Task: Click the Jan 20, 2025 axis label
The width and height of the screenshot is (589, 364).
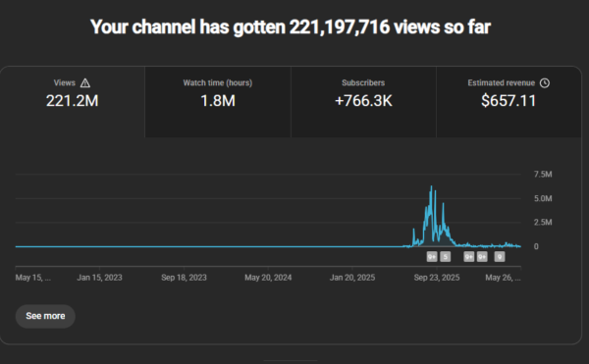Action: coord(352,278)
